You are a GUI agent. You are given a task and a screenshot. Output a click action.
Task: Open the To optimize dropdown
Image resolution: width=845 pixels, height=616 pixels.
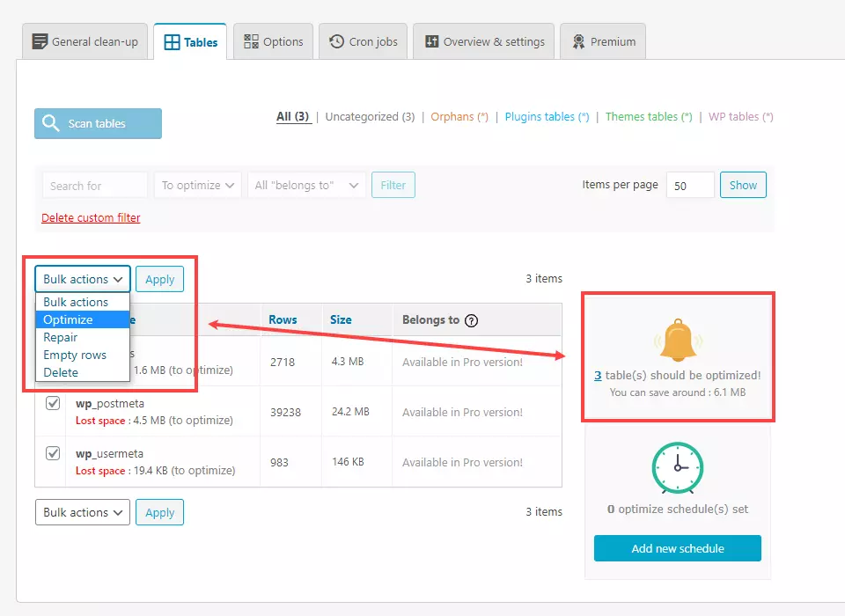point(198,186)
